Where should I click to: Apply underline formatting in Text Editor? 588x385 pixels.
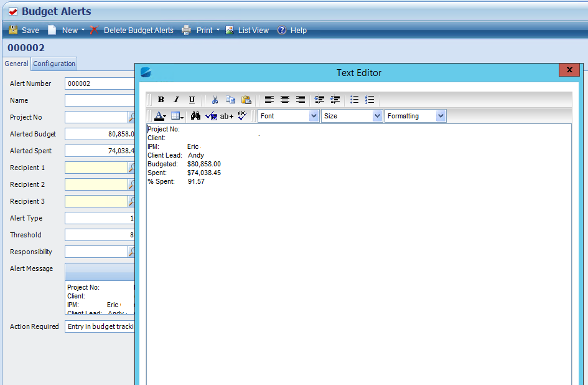point(192,100)
